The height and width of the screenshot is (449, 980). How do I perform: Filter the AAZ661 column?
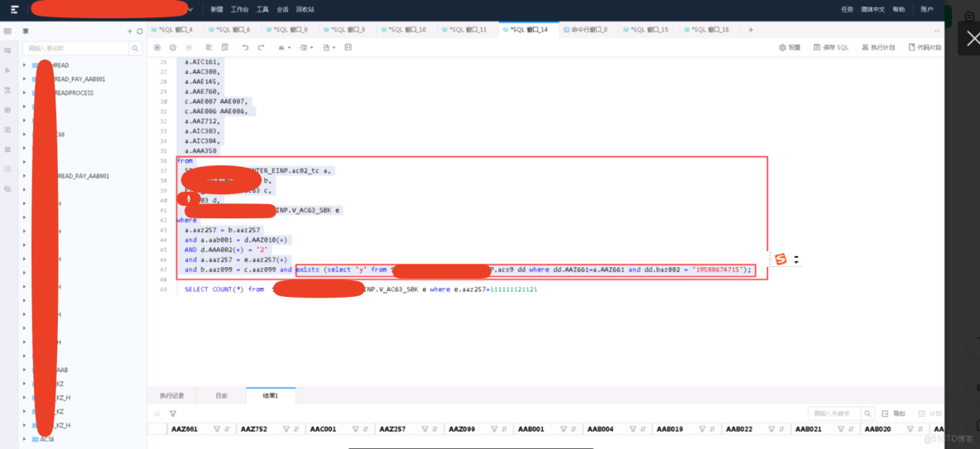click(217, 429)
